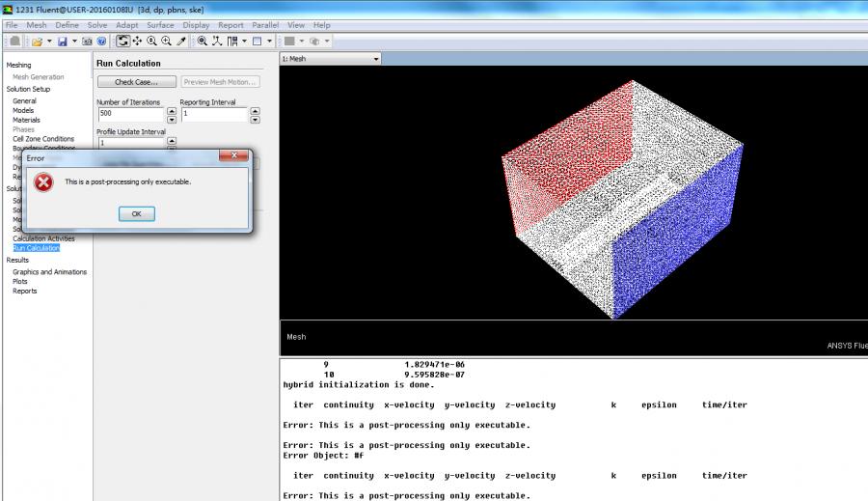
Task: Select General under Solution Setup
Action: (24, 100)
